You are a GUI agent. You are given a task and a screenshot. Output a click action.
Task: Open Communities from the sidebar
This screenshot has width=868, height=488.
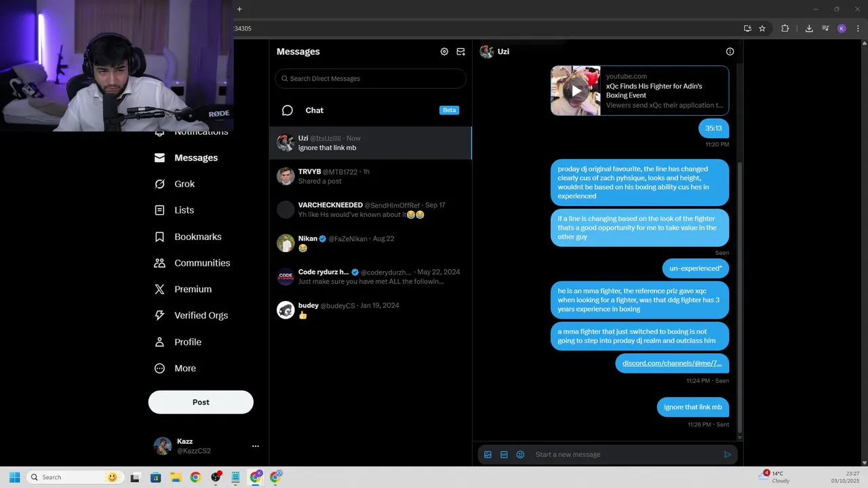point(193,263)
